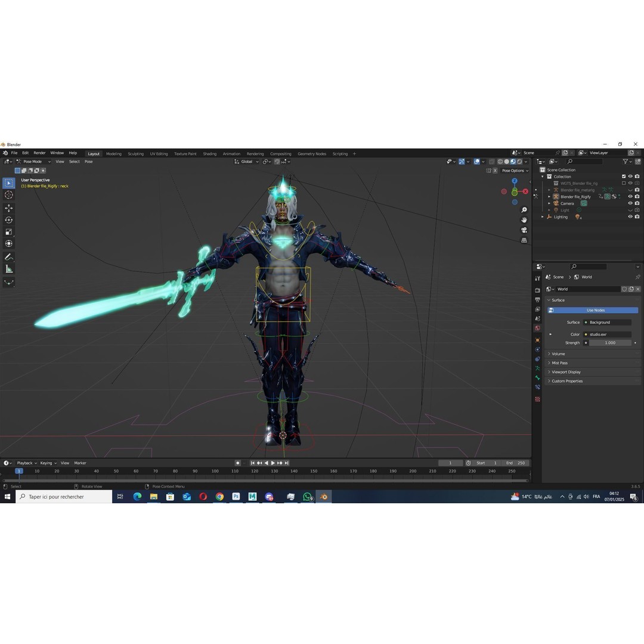Viewport: 644px width, 644px height.
Task: Select the Measure ruler tool
Action: [x=8, y=269]
